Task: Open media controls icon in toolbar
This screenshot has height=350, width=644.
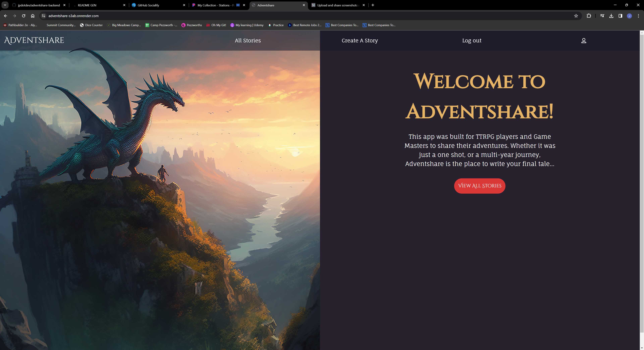Action: (x=602, y=16)
